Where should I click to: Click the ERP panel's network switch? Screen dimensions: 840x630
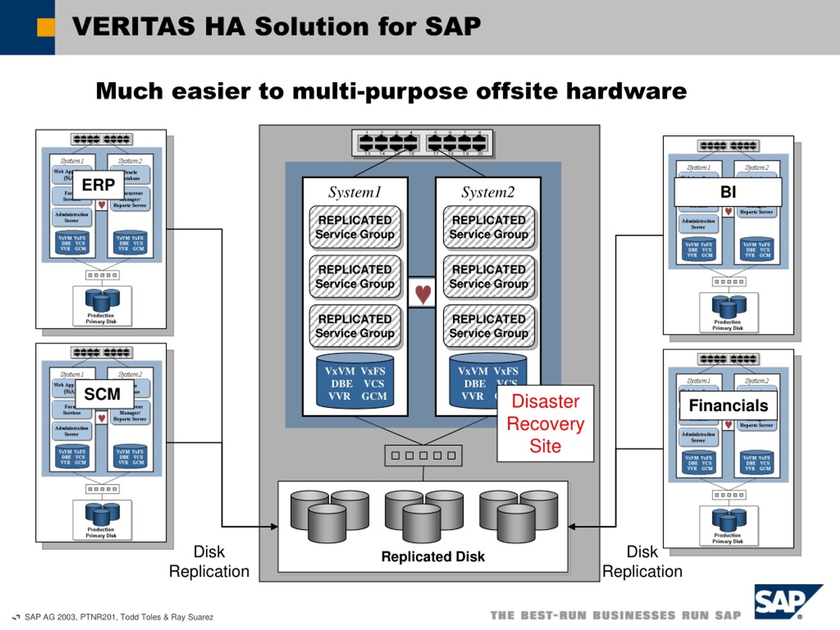click(102, 139)
